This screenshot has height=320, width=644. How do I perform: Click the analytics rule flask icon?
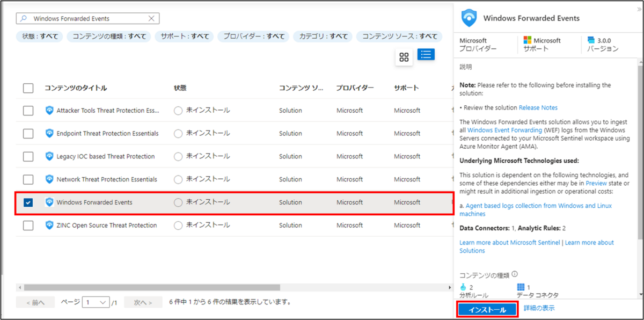pyautogui.click(x=464, y=287)
